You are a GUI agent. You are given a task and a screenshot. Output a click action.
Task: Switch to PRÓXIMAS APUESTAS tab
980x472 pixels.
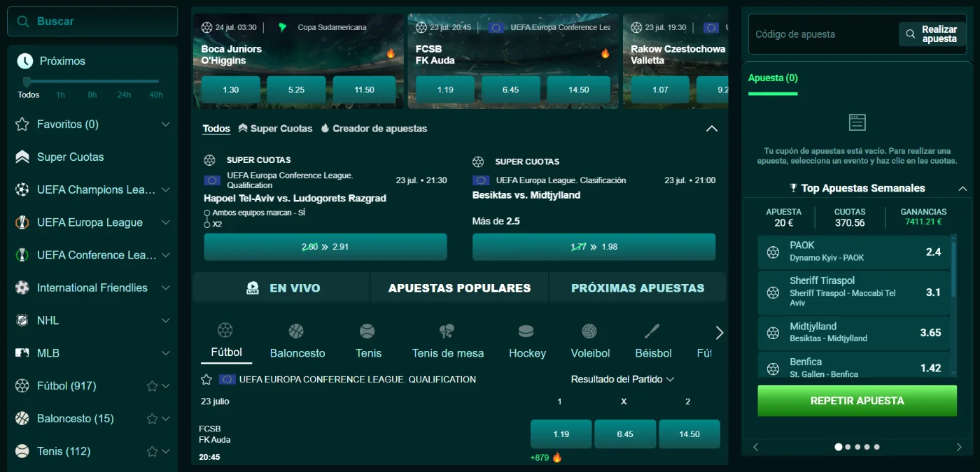click(x=638, y=288)
